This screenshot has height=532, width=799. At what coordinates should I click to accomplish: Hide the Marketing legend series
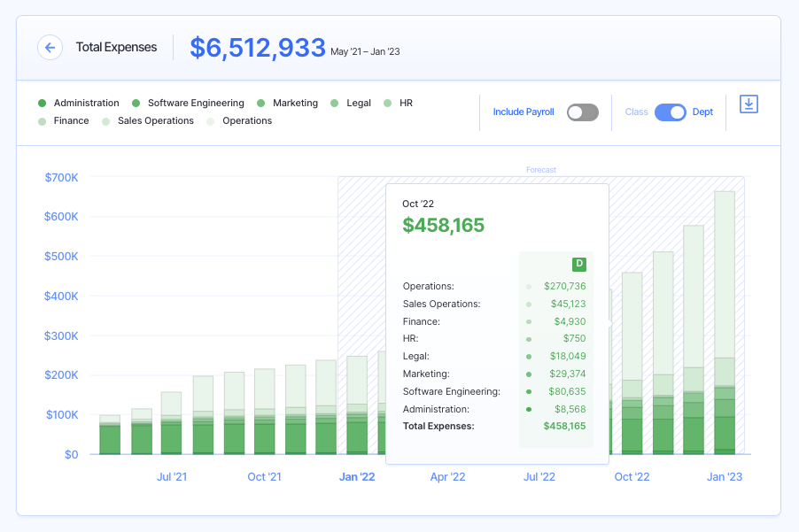(x=294, y=104)
